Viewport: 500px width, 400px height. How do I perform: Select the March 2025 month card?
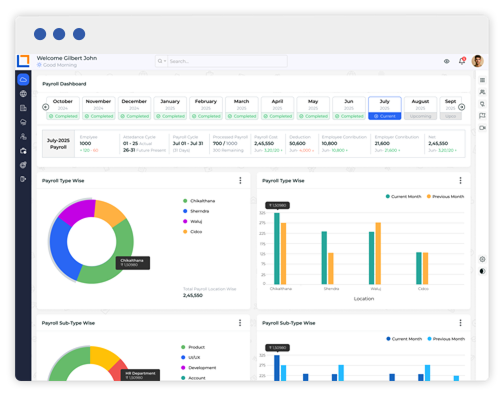coord(241,108)
